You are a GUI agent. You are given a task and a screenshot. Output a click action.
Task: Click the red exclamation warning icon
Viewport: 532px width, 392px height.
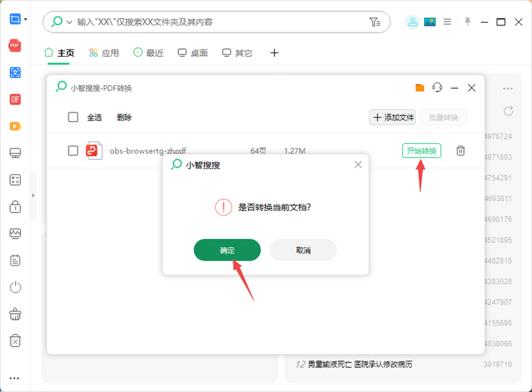tap(223, 207)
